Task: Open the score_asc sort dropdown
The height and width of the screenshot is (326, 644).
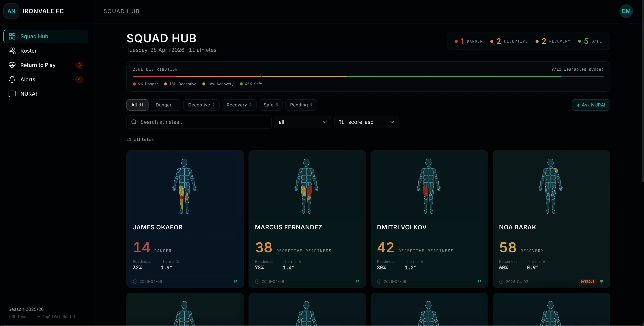Action: [366, 122]
